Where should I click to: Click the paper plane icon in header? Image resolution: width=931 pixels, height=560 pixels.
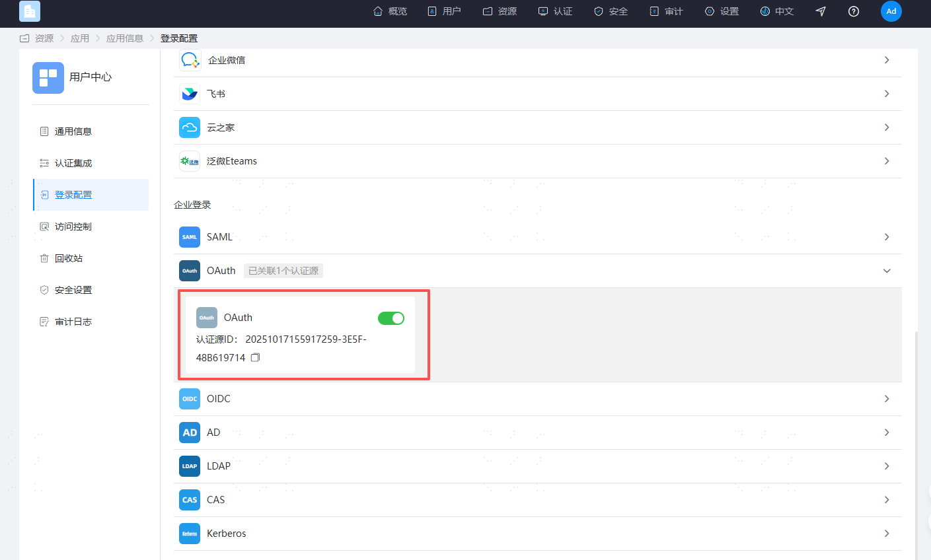pos(821,11)
